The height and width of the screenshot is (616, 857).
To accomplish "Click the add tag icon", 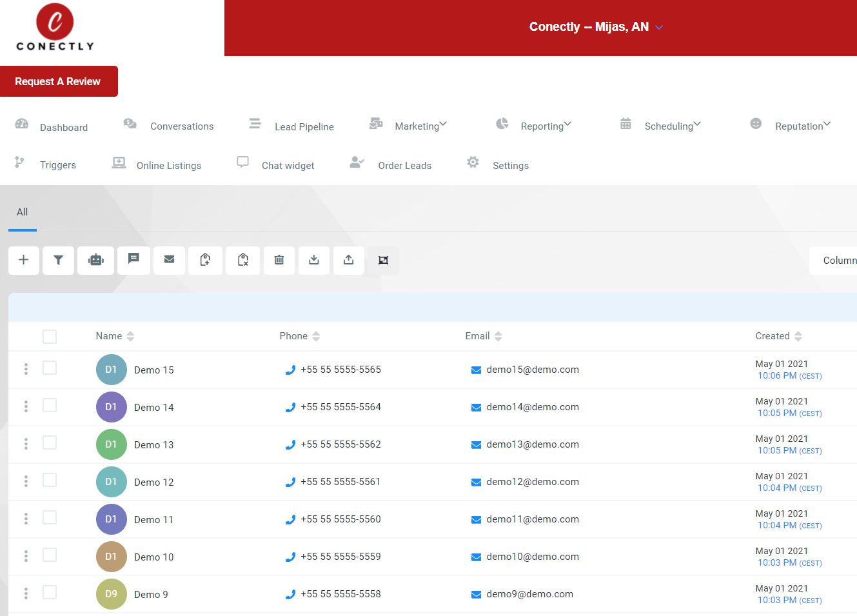I will click(205, 260).
